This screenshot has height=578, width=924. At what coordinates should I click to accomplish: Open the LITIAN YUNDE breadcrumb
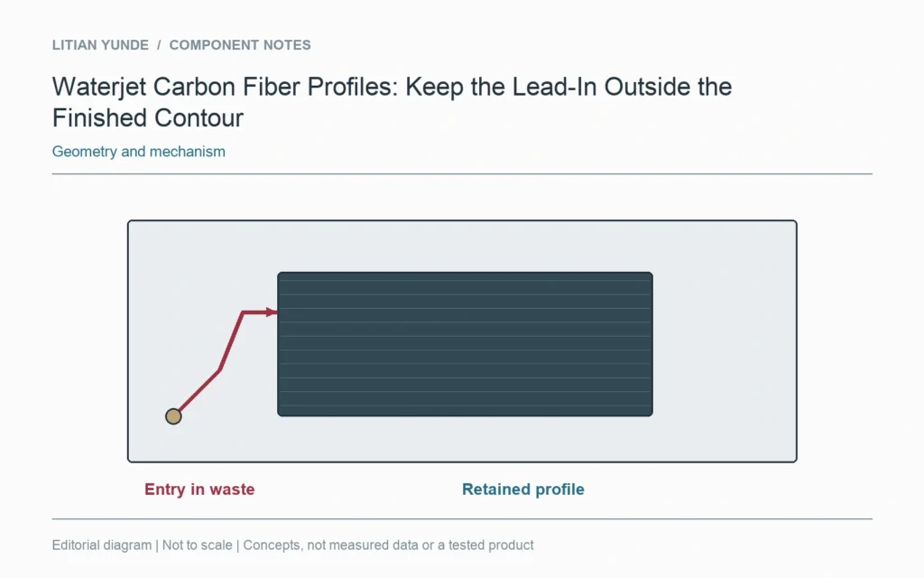[100, 45]
